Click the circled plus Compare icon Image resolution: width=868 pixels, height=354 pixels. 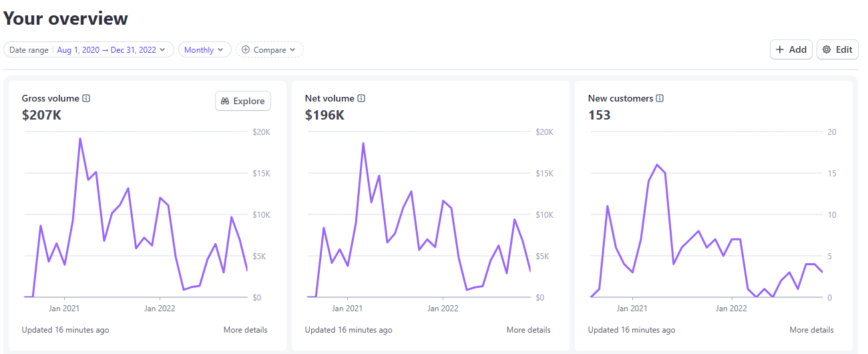click(x=246, y=50)
